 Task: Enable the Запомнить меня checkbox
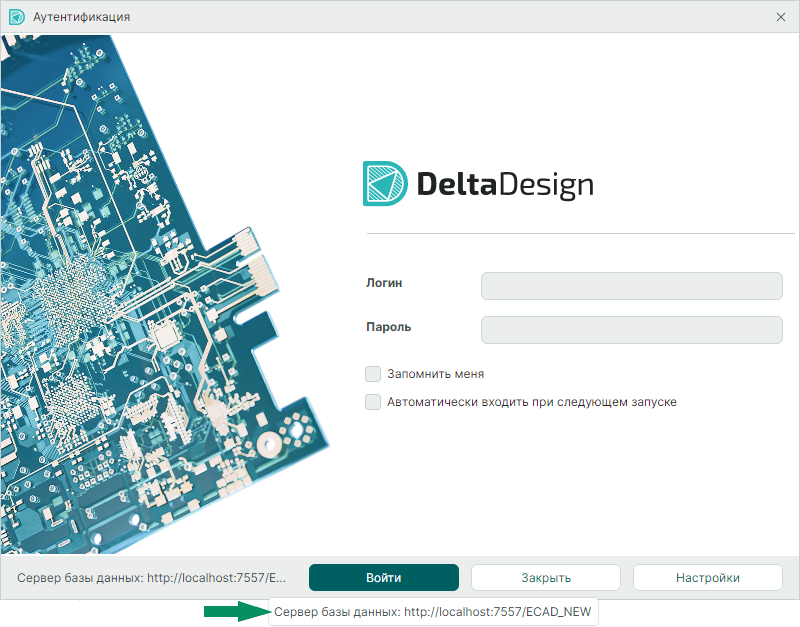[x=373, y=374]
